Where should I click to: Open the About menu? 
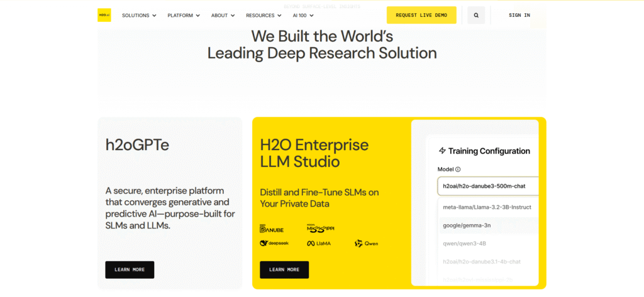tap(223, 15)
